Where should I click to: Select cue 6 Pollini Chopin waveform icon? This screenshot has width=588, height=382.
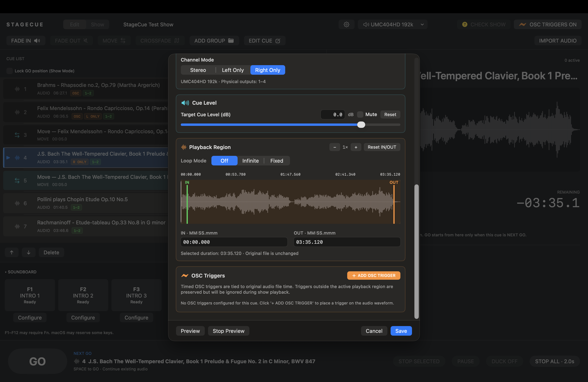coord(17,203)
